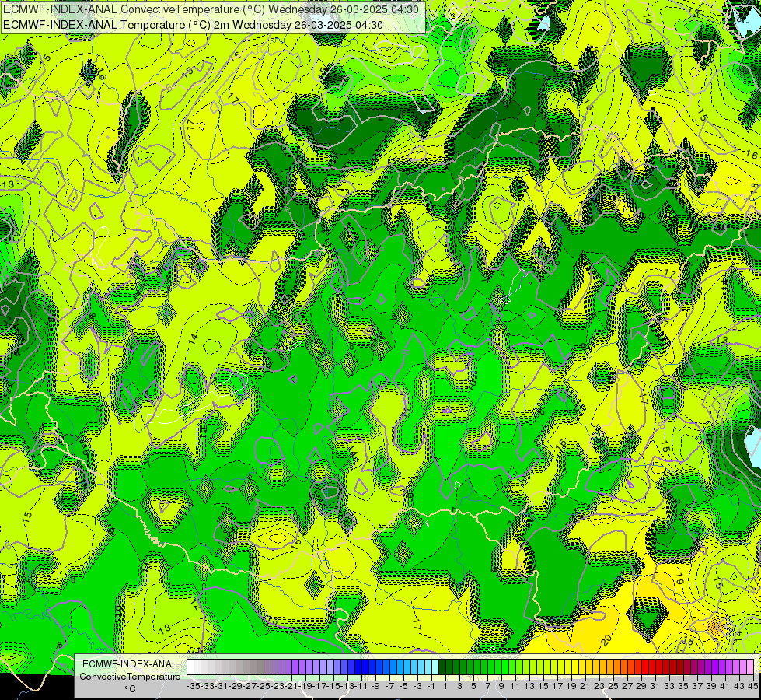Image resolution: width=761 pixels, height=700 pixels.
Task: Click the 20 contour label on the map
Action: click(x=606, y=640)
